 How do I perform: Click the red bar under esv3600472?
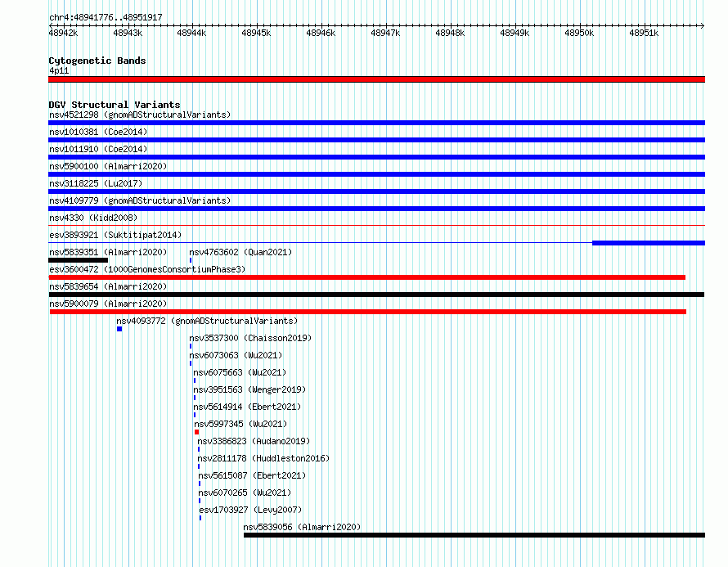tap(366, 277)
